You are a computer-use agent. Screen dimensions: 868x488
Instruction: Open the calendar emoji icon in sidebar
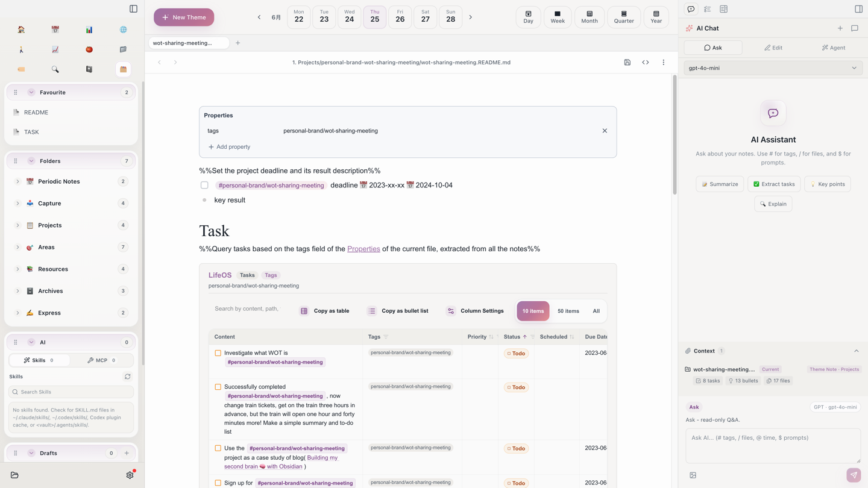point(55,30)
